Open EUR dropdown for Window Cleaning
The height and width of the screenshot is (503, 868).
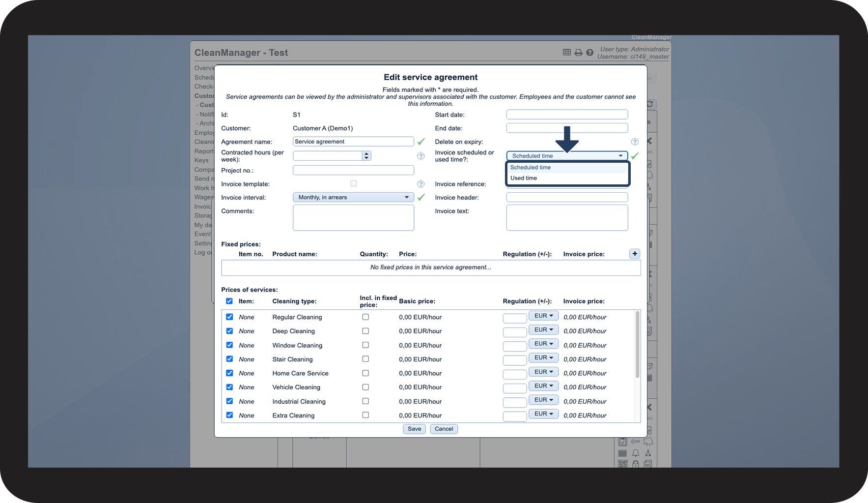(x=544, y=344)
